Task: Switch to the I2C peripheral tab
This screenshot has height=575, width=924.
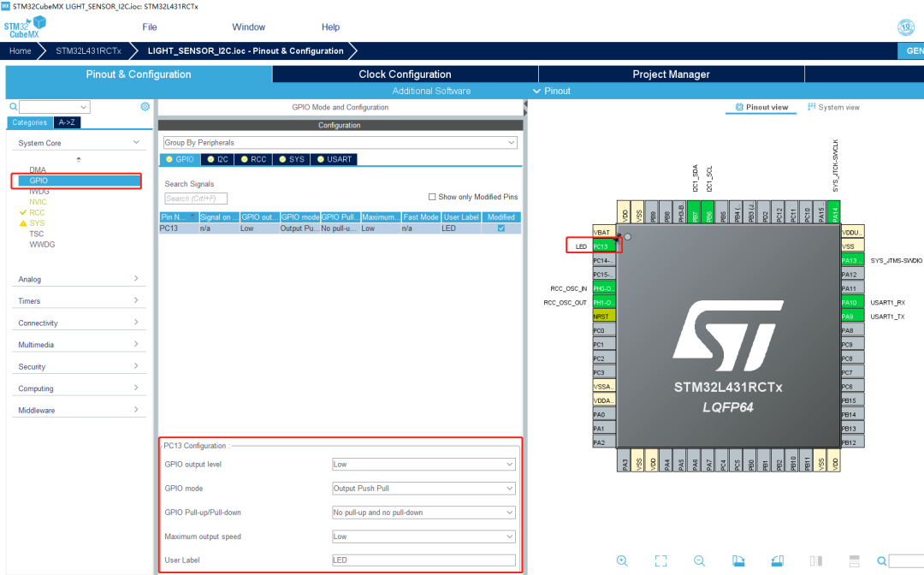Action: (217, 159)
